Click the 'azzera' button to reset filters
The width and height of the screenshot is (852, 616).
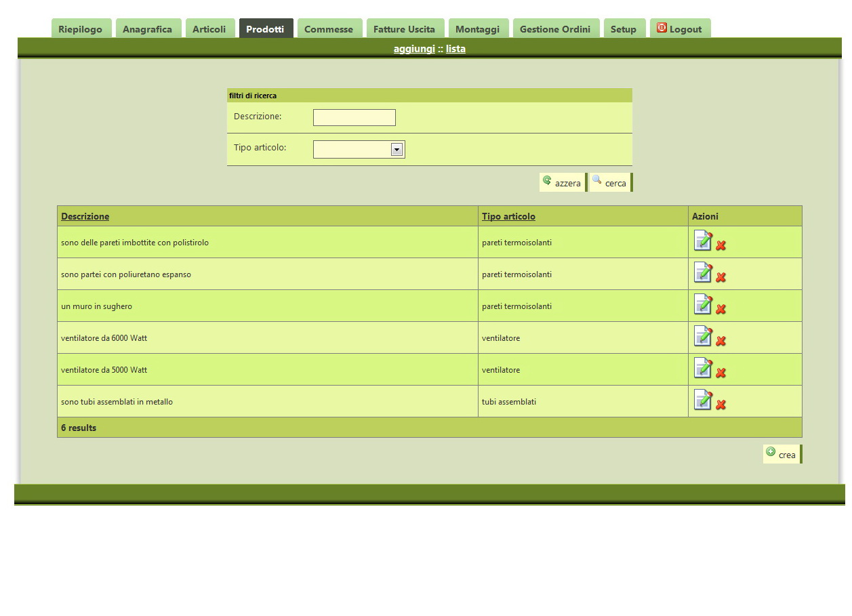point(562,182)
